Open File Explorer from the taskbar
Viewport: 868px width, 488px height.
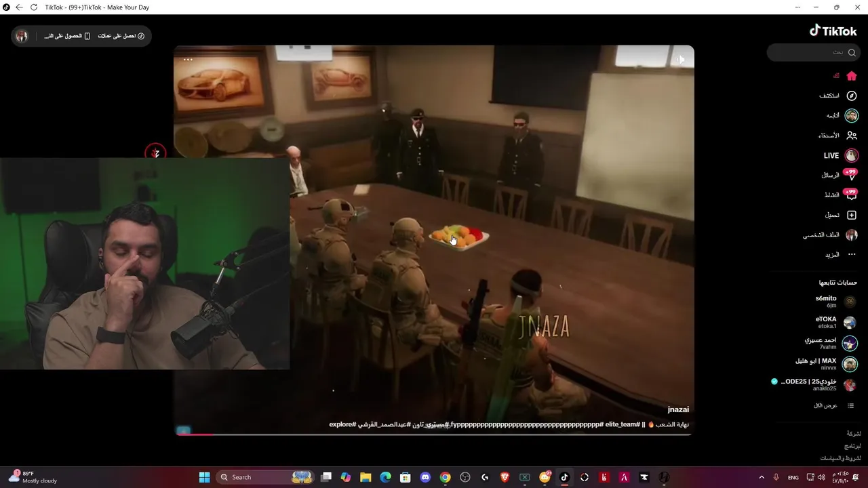366,477
